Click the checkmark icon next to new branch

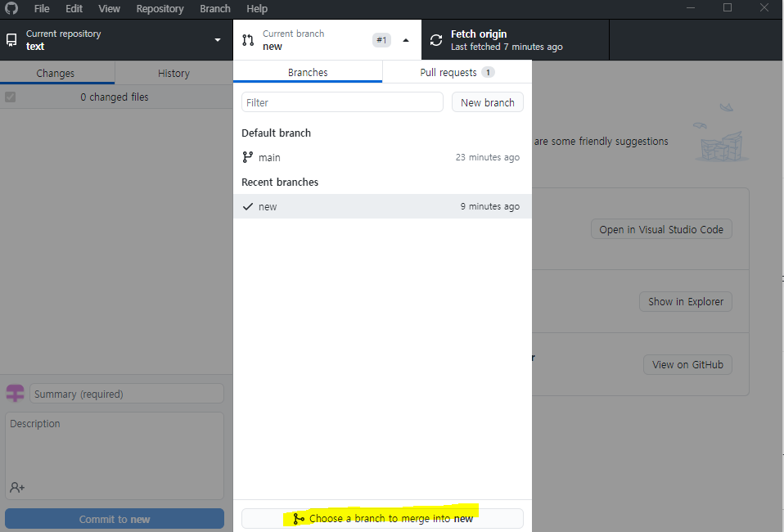pos(247,206)
